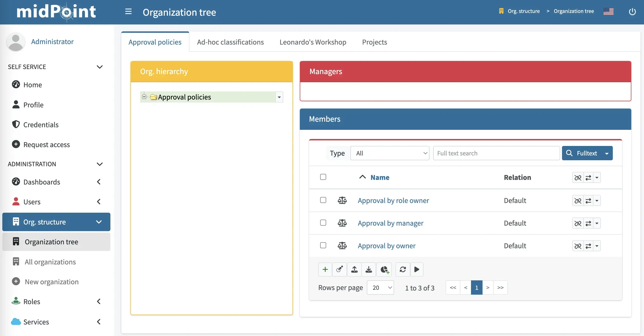Select all members with the header checkbox
Screen dimensions: 644x336
tap(323, 177)
